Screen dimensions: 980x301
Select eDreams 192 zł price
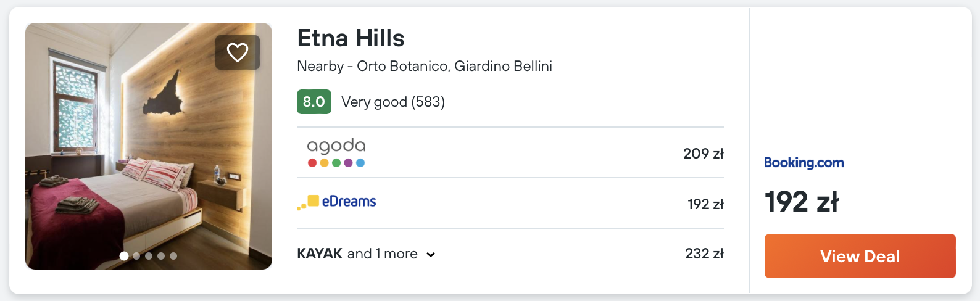[x=705, y=204]
